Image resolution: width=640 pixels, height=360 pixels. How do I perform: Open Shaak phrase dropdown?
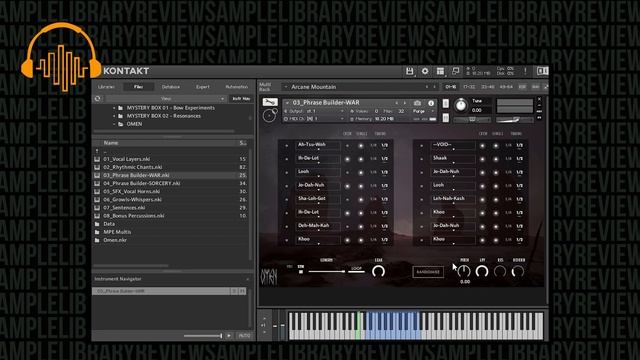click(x=453, y=159)
